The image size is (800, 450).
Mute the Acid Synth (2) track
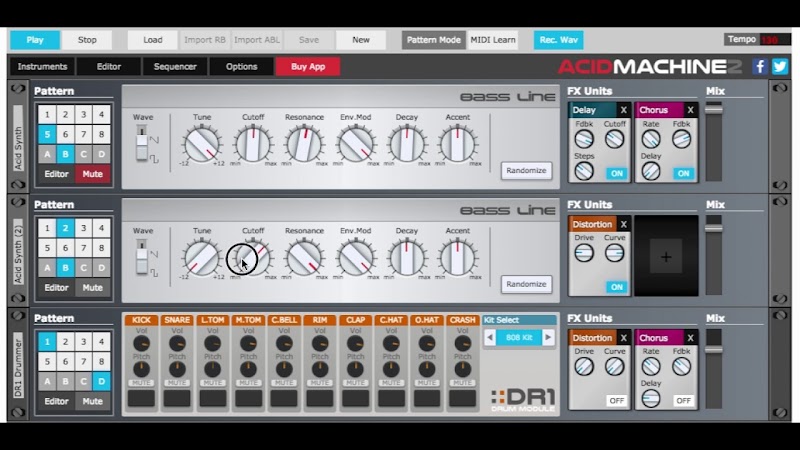click(92, 288)
